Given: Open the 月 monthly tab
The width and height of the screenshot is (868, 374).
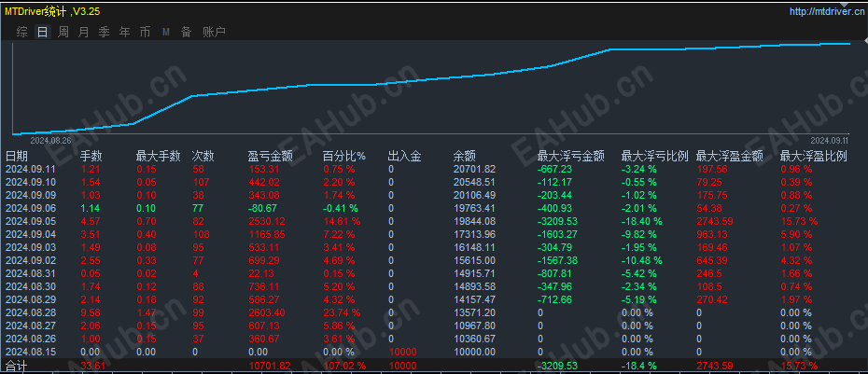Looking at the screenshot, I should click(x=83, y=32).
